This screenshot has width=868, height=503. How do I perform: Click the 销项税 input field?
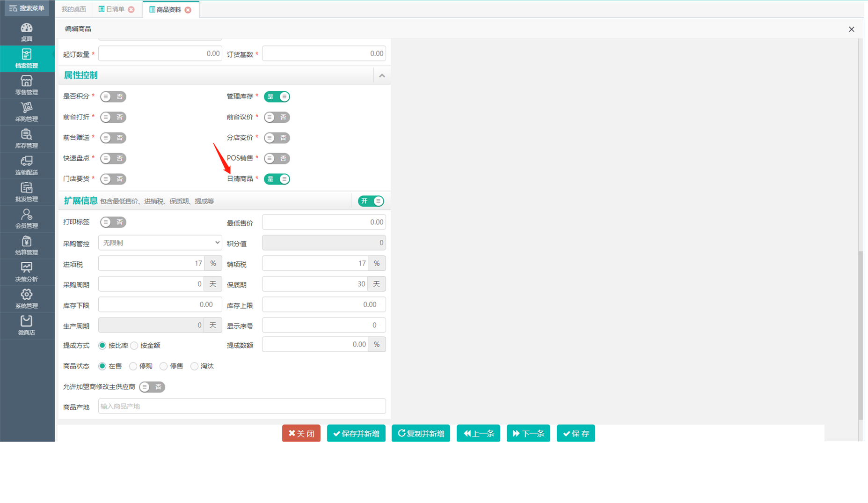315,263
